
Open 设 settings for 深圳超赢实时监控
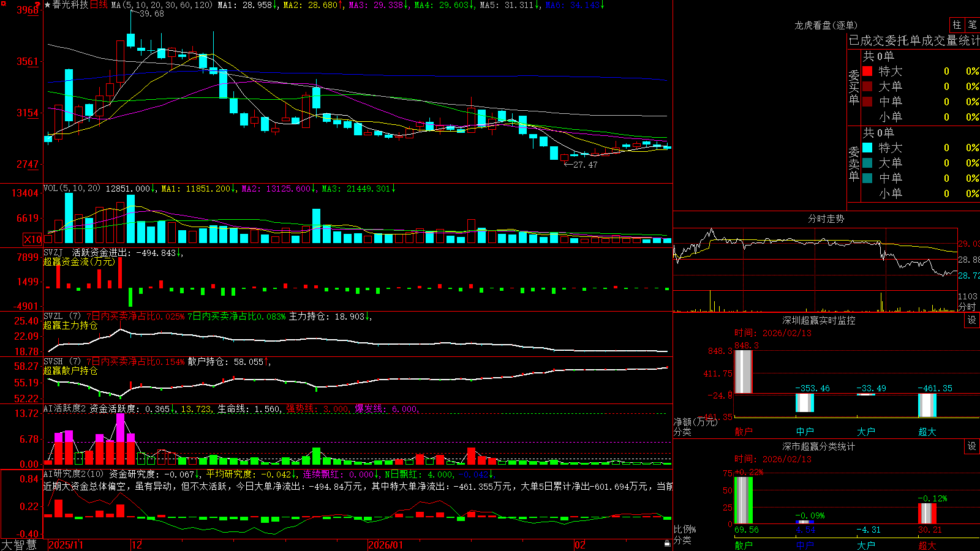[972, 320]
